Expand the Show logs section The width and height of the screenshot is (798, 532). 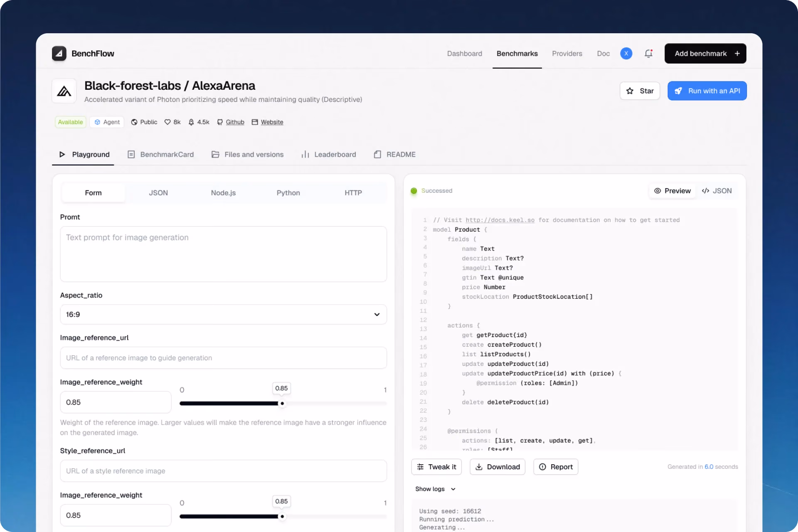point(435,489)
